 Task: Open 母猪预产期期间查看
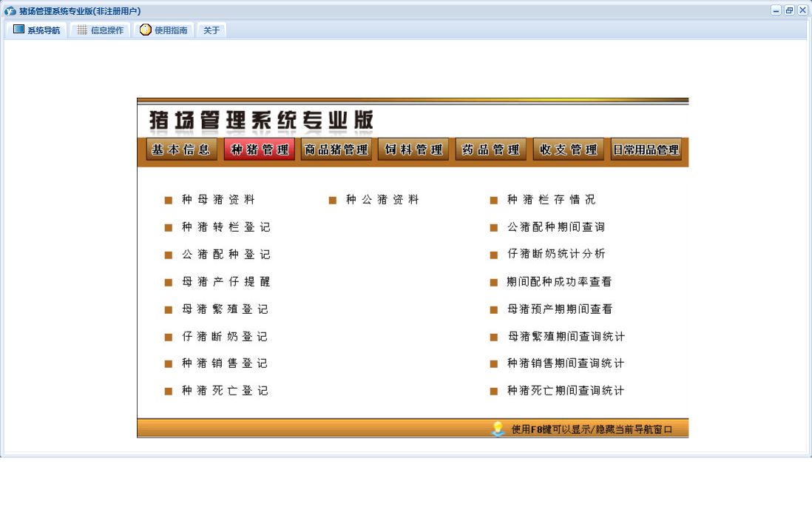point(559,309)
